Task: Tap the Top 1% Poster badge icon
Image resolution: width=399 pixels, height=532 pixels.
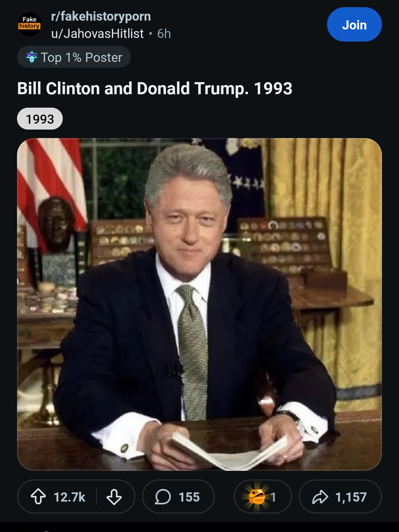Action: point(32,57)
